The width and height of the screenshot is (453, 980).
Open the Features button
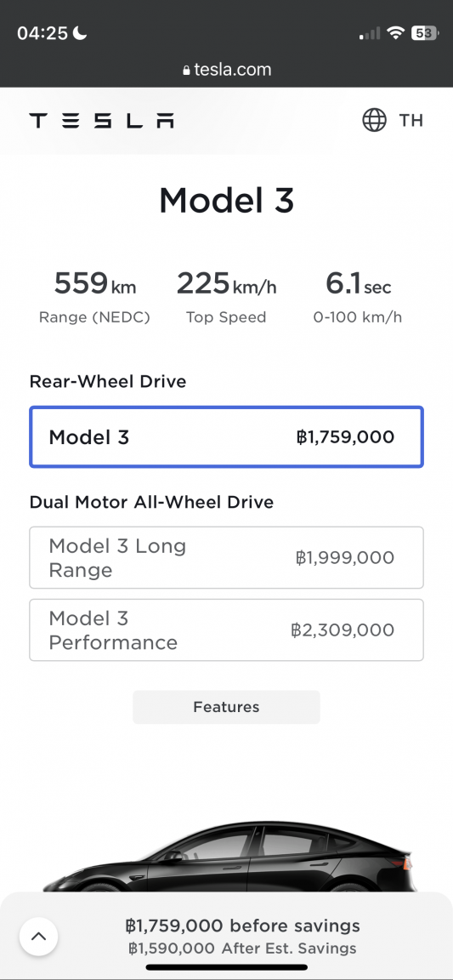click(x=226, y=707)
